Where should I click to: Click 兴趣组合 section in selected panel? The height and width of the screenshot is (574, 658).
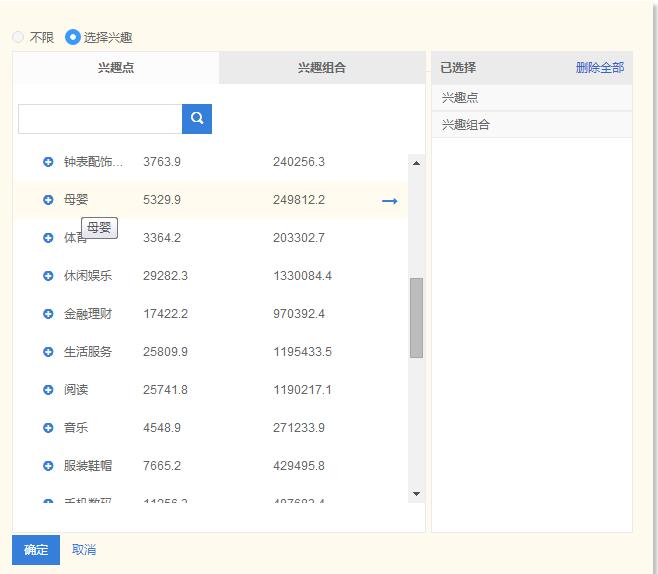[x=532, y=125]
